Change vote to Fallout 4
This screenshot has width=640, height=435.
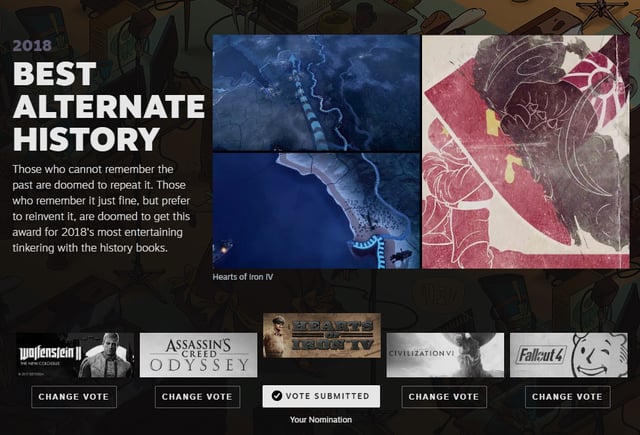coord(568,397)
